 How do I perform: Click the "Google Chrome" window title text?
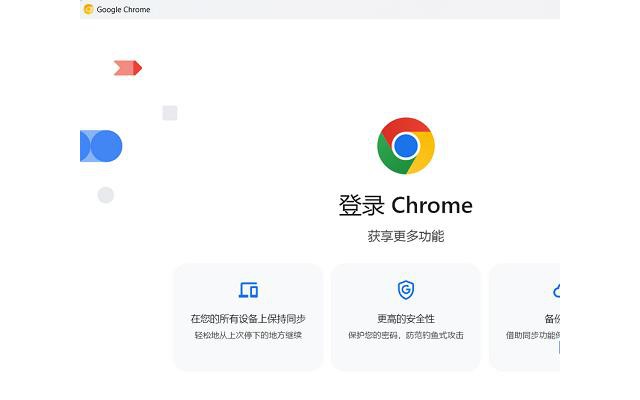click(123, 9)
